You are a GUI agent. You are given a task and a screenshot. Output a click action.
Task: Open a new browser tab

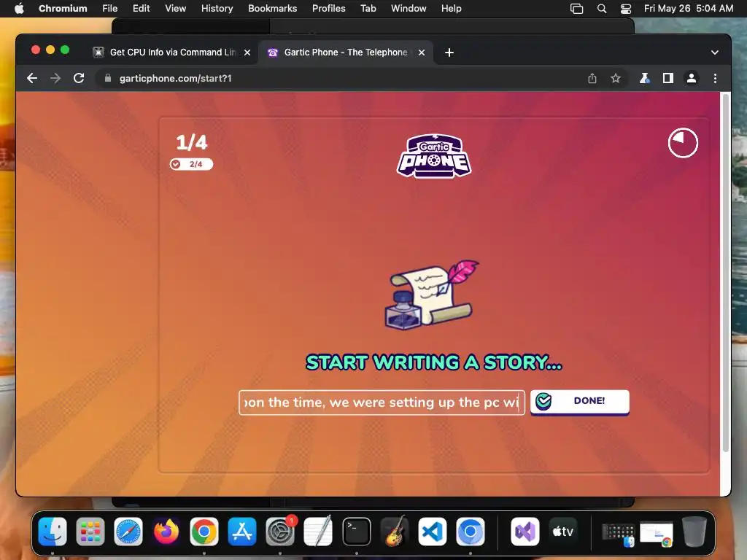[x=449, y=52]
